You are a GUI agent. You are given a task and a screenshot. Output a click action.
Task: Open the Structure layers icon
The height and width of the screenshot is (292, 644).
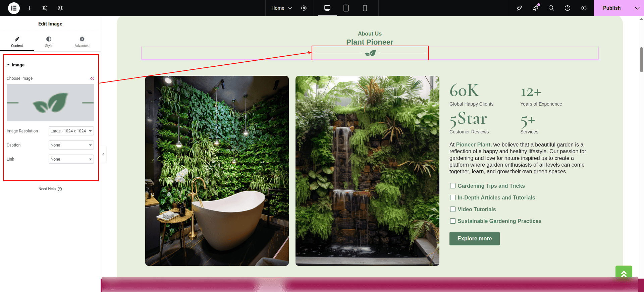pyautogui.click(x=60, y=8)
